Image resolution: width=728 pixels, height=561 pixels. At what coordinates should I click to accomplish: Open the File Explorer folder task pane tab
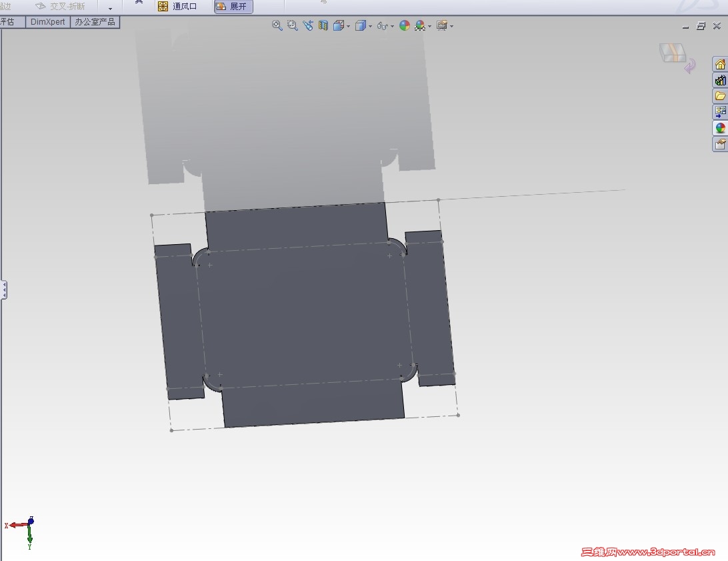coord(720,96)
